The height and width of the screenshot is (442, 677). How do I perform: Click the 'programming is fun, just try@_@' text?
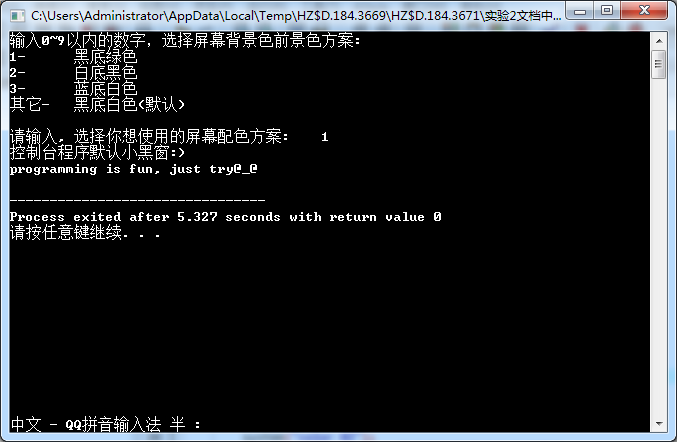[x=133, y=169]
